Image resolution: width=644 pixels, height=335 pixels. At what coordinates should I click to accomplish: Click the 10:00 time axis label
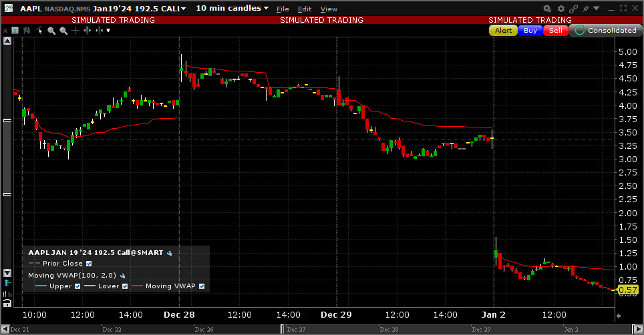click(35, 315)
